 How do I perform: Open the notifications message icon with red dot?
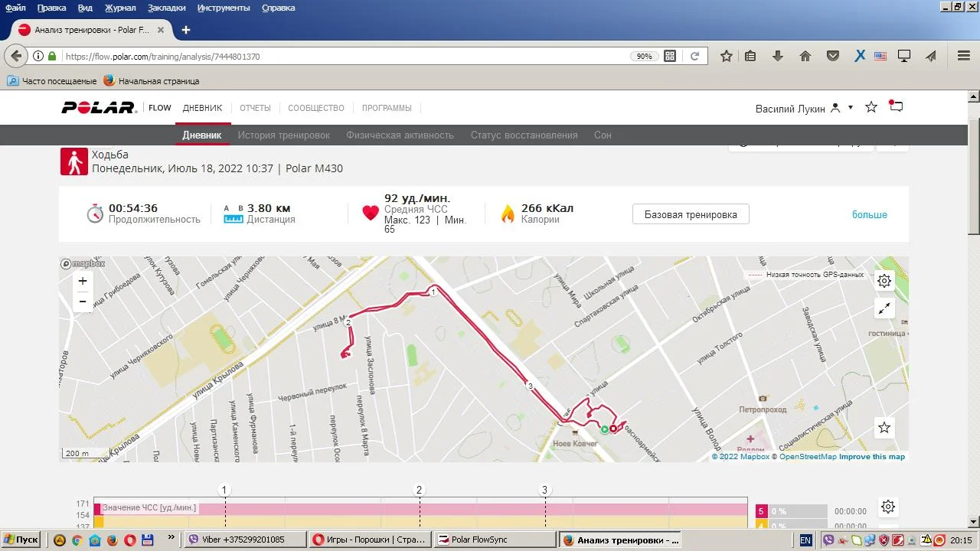tap(896, 107)
